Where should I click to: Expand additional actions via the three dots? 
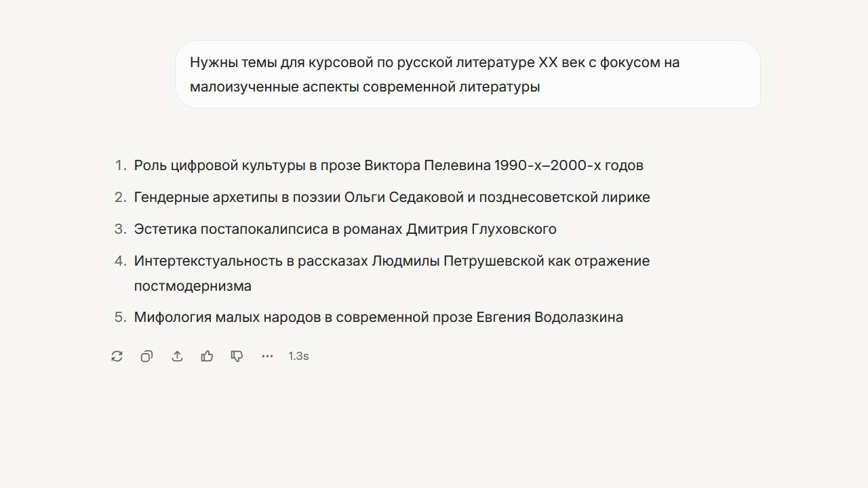[267, 356]
